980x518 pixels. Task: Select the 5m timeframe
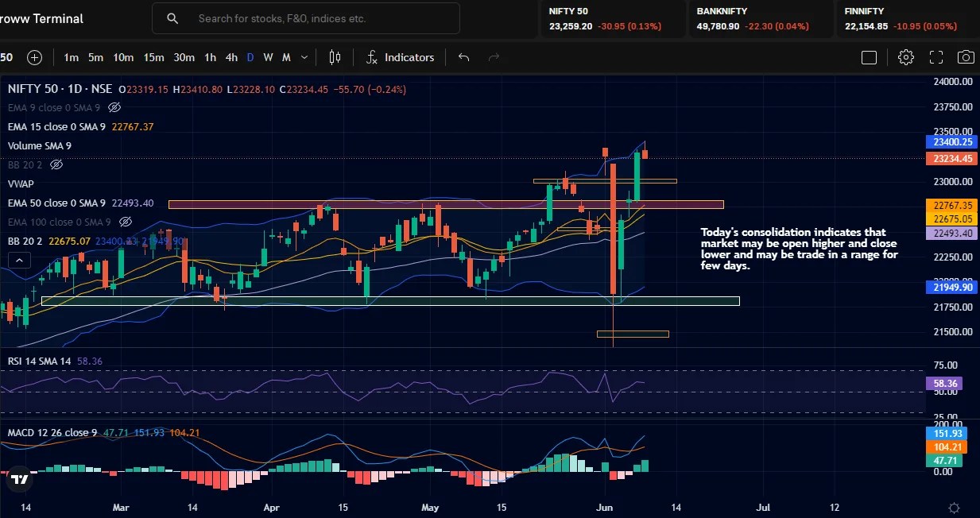[95, 57]
